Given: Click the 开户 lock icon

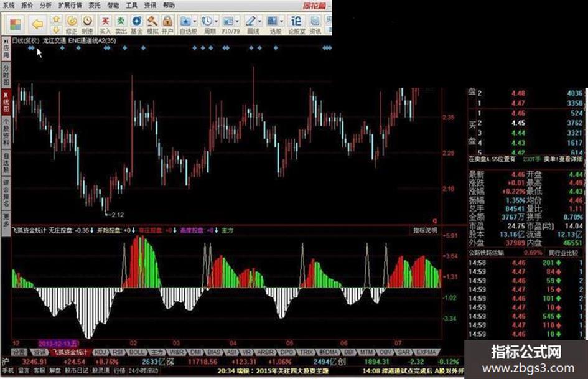Looking at the screenshot, I should tap(167, 24).
